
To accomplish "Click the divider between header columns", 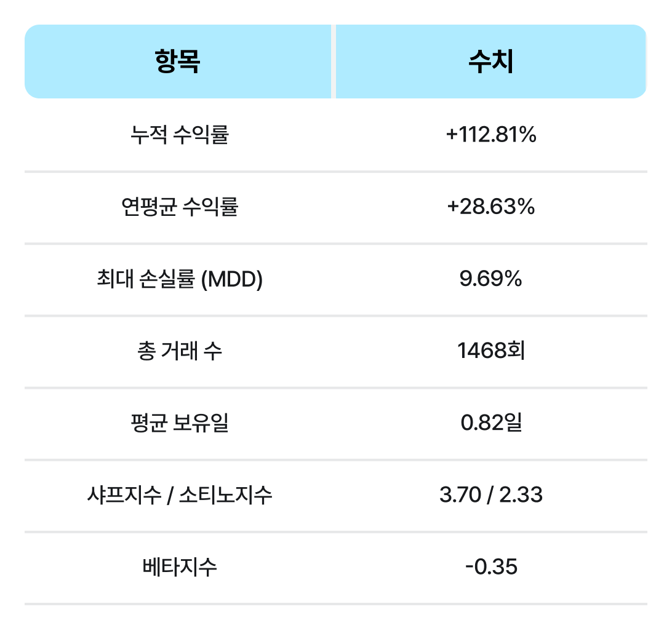I will 334,62.
